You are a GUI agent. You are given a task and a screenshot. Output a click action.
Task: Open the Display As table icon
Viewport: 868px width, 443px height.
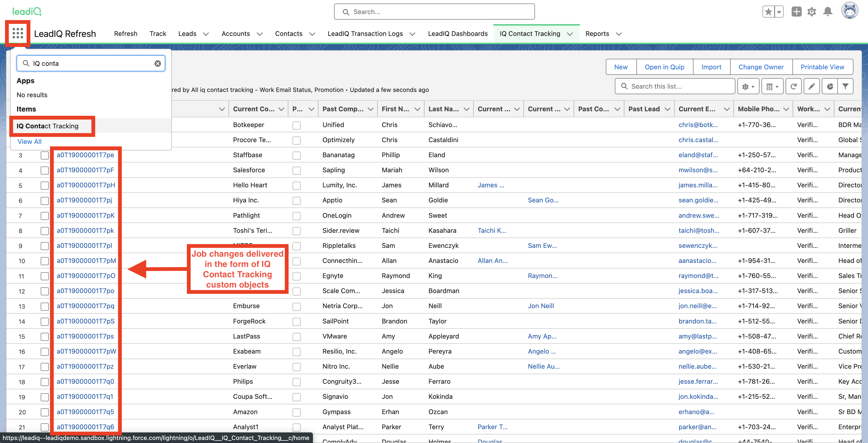771,86
